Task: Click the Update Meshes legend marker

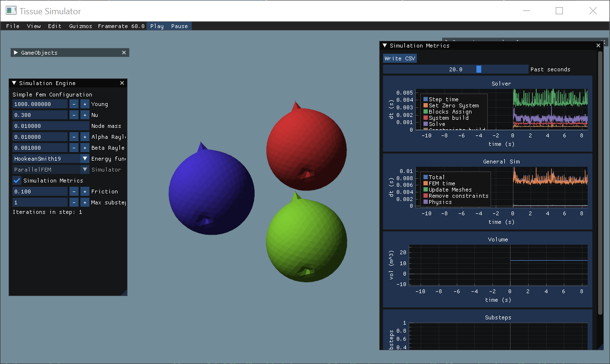Action: tap(426, 189)
